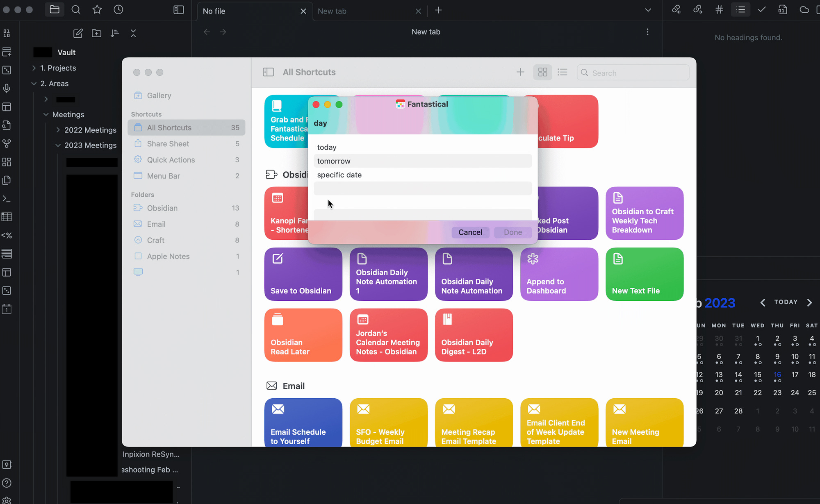This screenshot has height=504, width=820.
Task: Open the cloud sync icon in Obsidian
Action: pos(804,9)
